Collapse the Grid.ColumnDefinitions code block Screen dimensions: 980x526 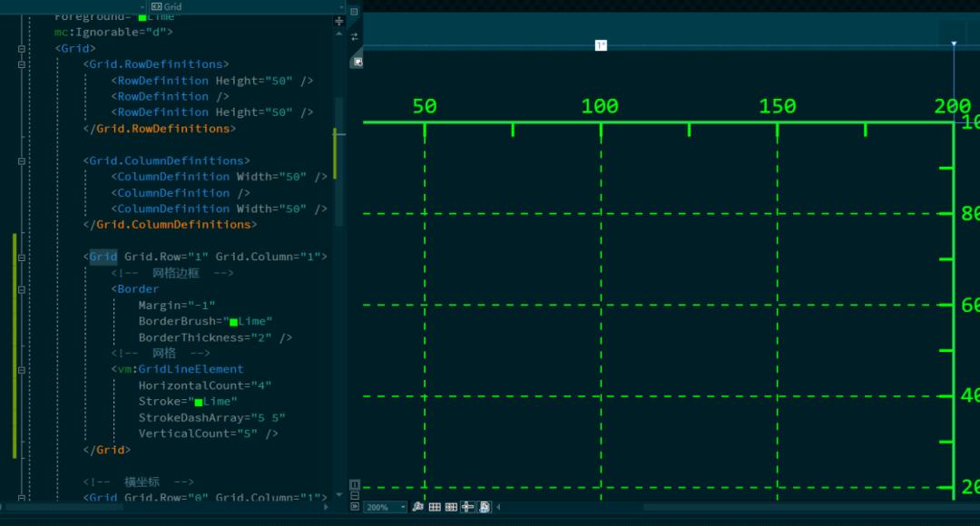pos(21,161)
